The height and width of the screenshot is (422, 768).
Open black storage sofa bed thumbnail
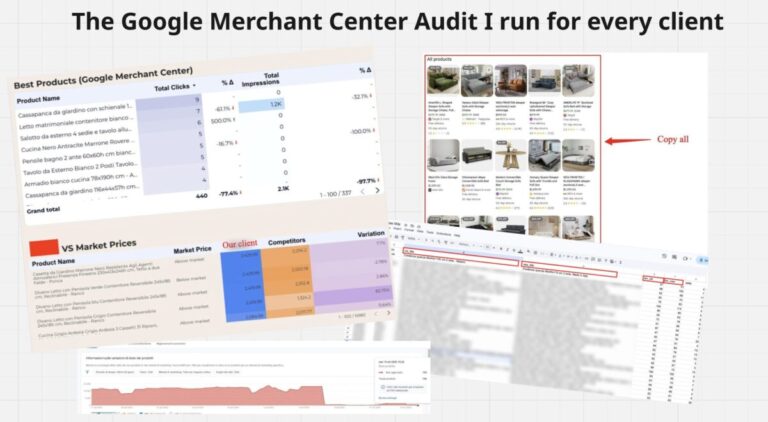pos(477,155)
